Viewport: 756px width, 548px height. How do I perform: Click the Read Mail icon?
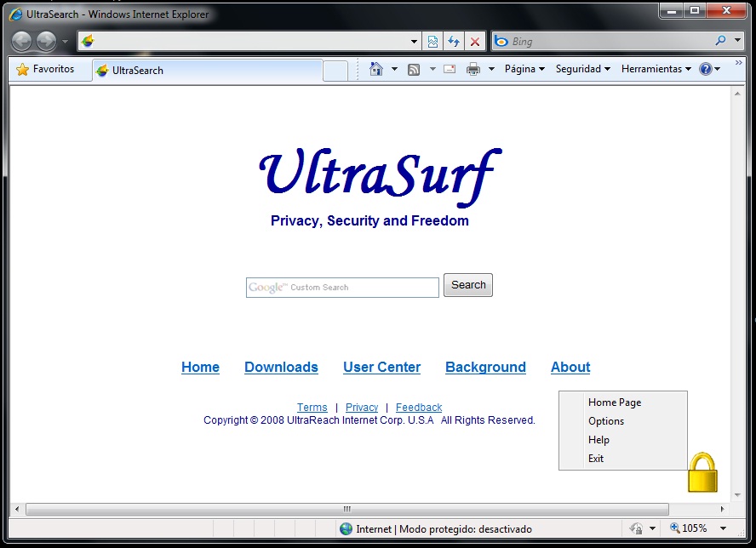[450, 69]
